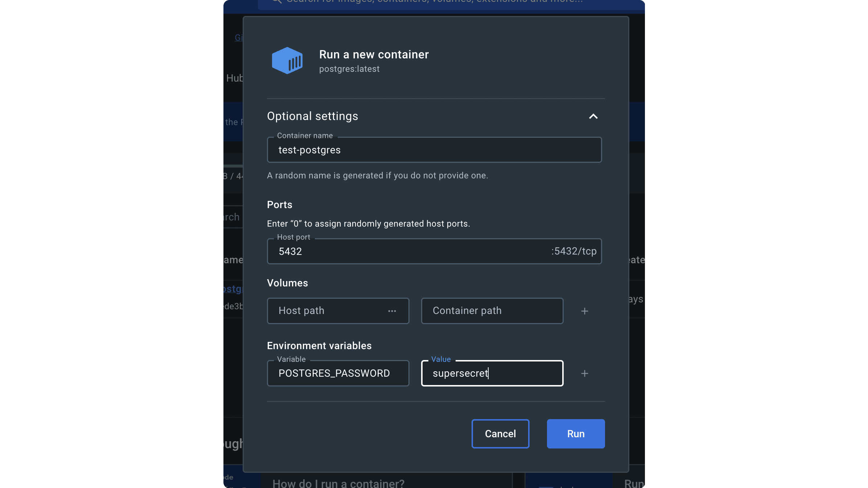Click the postgres:latest subtitle text
Viewport: 868px width, 488px height.
[349, 69]
